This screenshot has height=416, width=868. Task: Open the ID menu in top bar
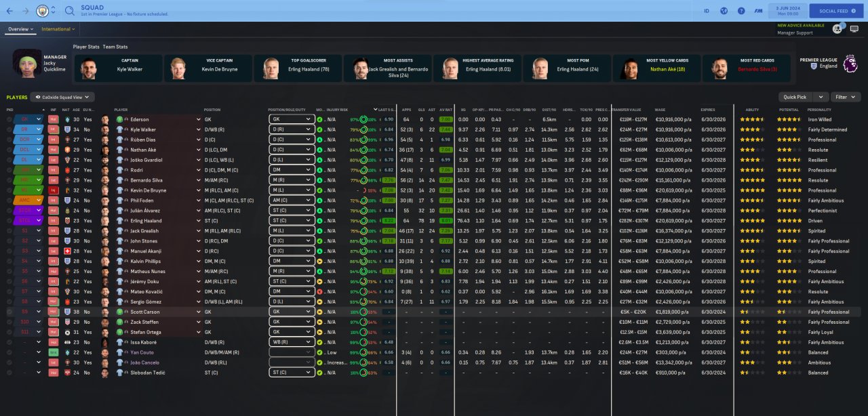[x=707, y=11]
